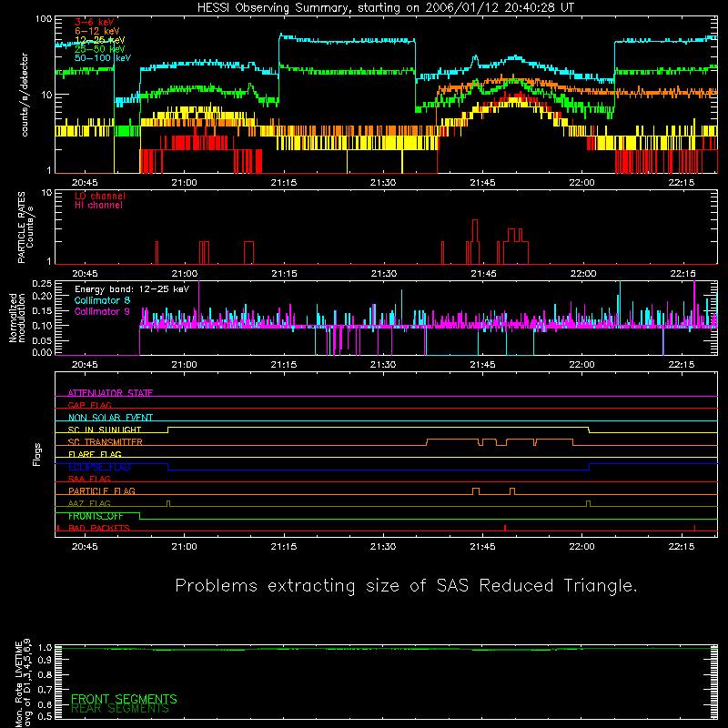728x728 pixels.
Task: Click the 'NON_SOLAR_EVENT' flag label
Action: tap(110, 418)
